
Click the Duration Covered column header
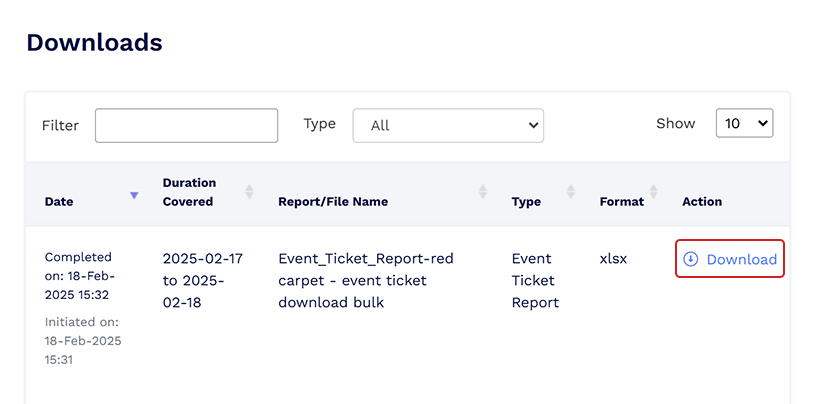click(x=189, y=192)
